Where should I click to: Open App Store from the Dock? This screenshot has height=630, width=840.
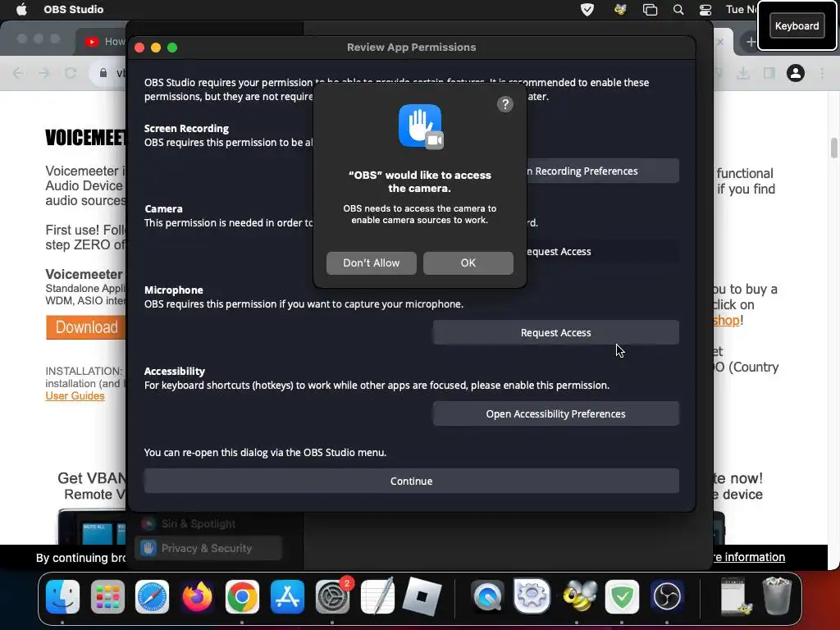[287, 596]
